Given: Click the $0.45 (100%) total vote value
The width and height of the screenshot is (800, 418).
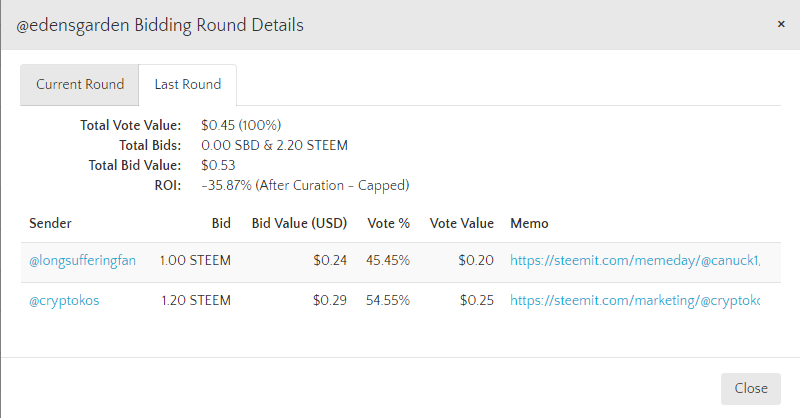Looking at the screenshot, I should tap(241, 126).
